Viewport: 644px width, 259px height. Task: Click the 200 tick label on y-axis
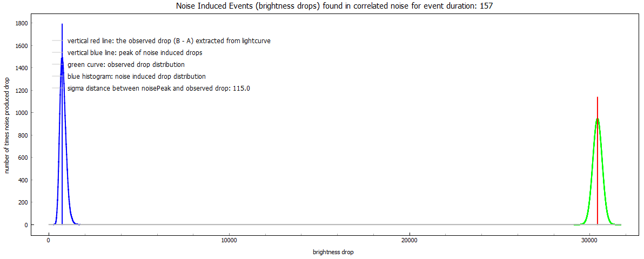coord(23,202)
